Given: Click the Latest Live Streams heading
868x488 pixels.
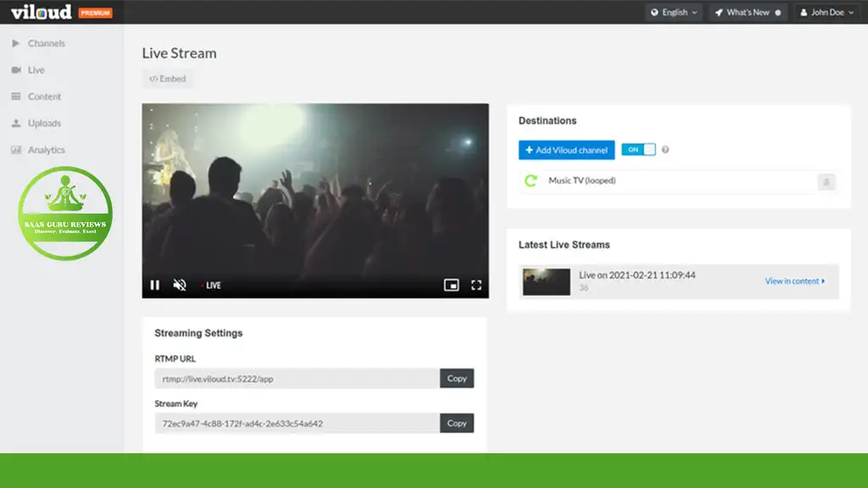Looking at the screenshot, I should point(564,245).
